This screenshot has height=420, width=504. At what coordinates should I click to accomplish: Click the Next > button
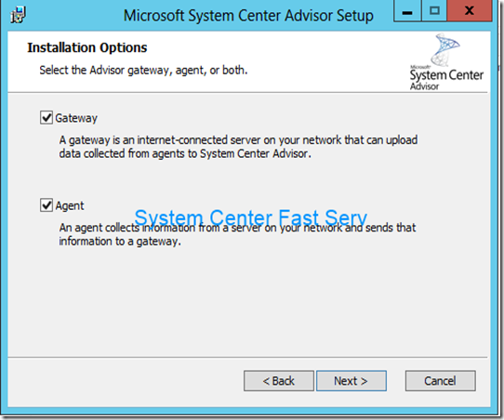pos(351,381)
